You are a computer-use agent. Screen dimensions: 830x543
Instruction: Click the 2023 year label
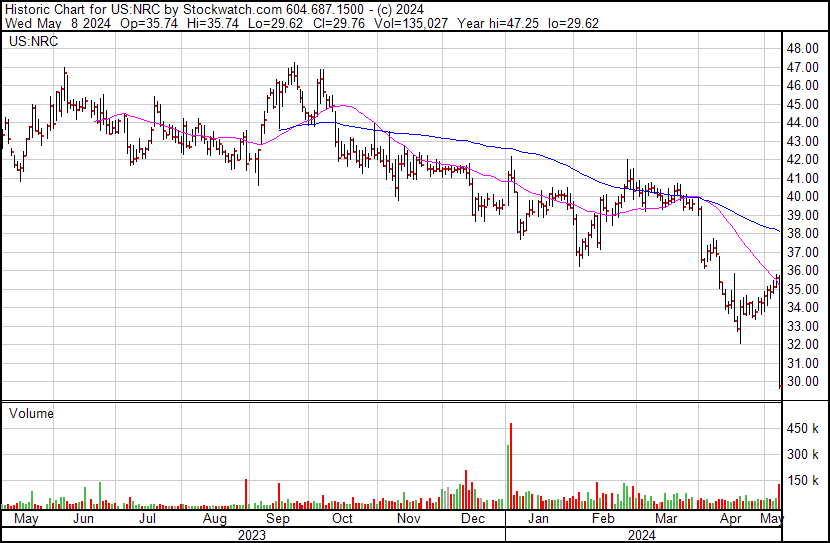[253, 534]
